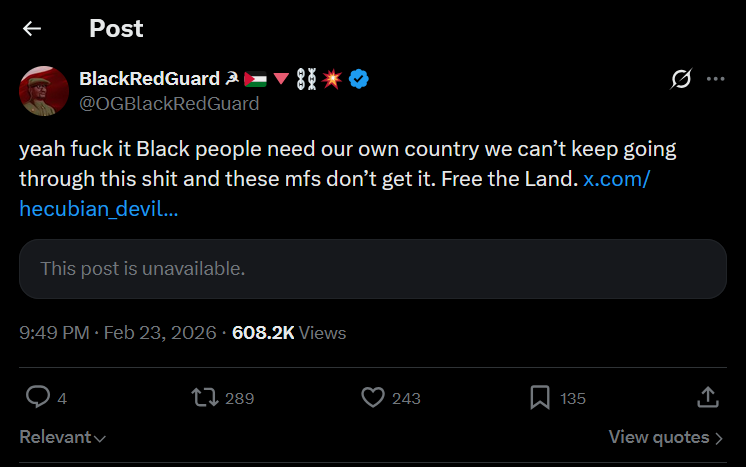The height and width of the screenshot is (467, 746).
Task: Repost using the retweet arrows icon
Action: (x=204, y=398)
